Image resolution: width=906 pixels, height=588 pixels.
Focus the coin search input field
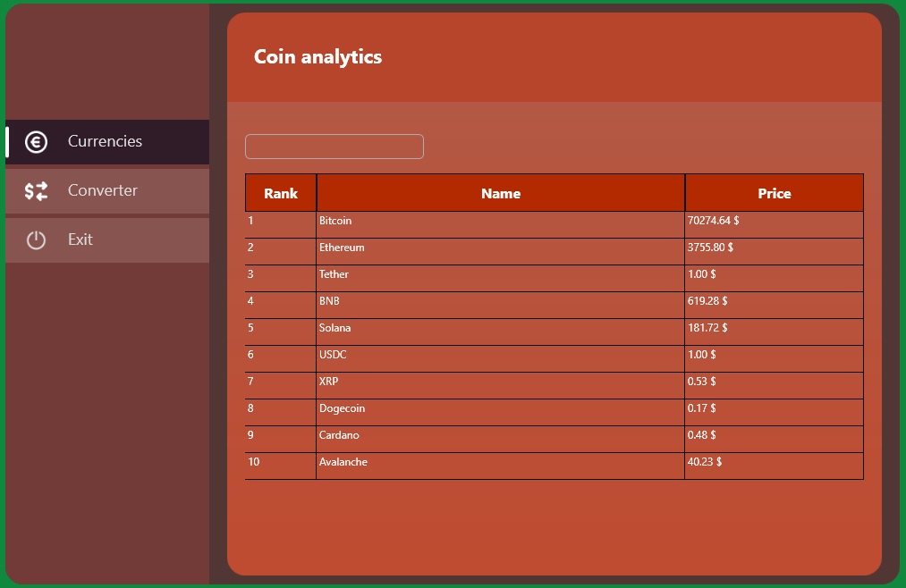334,147
